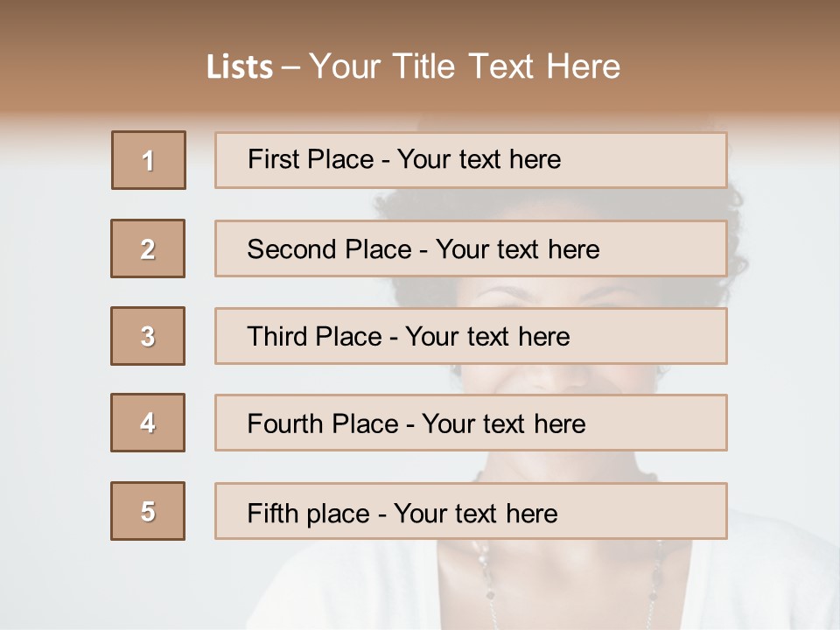The image size is (840, 630).
Task: Click the number 1 box
Action: pos(149,160)
